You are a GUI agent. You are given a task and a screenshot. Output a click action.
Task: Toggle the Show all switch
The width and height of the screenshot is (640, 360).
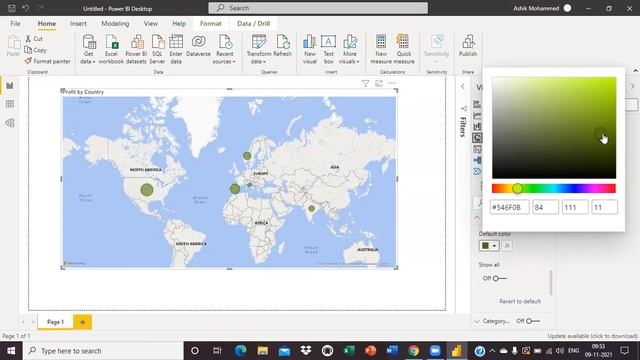click(x=499, y=278)
